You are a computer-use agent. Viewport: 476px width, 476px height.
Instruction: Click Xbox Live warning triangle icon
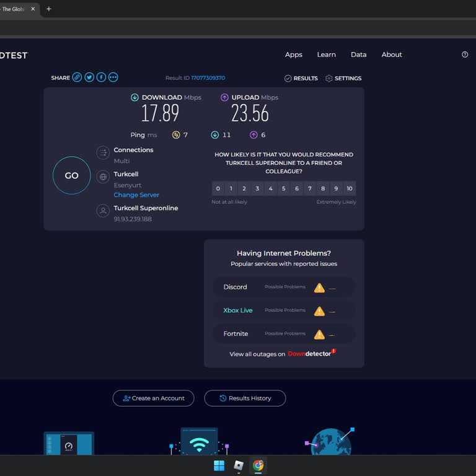pos(319,311)
